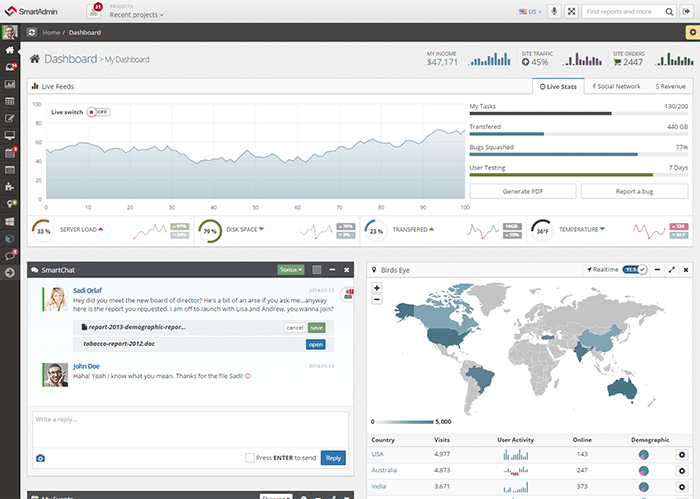
Task: Open the Status dropdown in SmartChat
Action: click(291, 270)
